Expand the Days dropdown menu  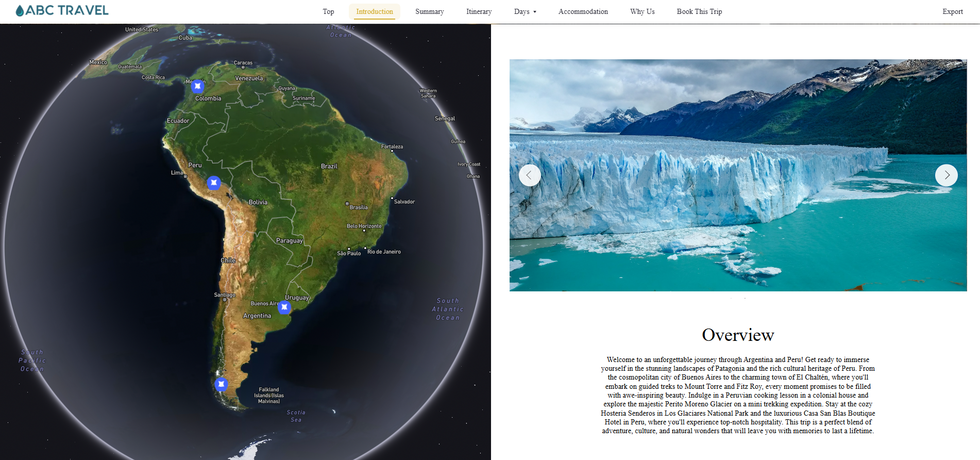click(525, 11)
